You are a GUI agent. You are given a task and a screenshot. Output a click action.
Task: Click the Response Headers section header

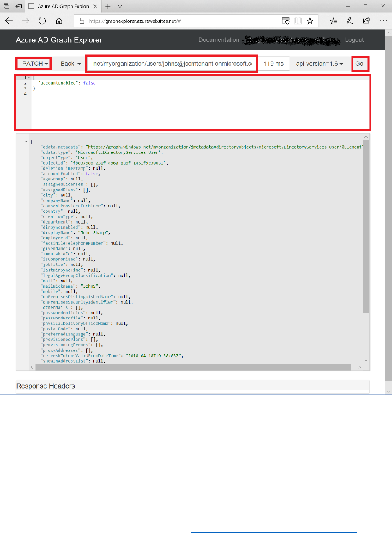pos(193,386)
